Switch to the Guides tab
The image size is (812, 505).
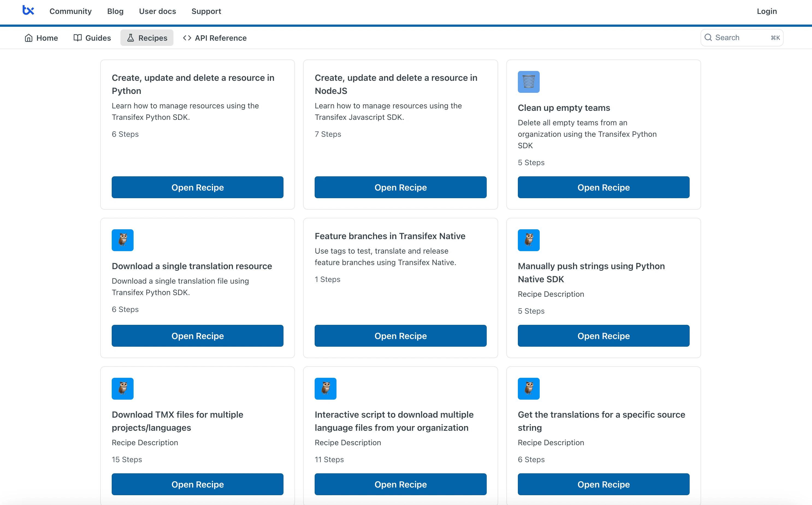(92, 38)
